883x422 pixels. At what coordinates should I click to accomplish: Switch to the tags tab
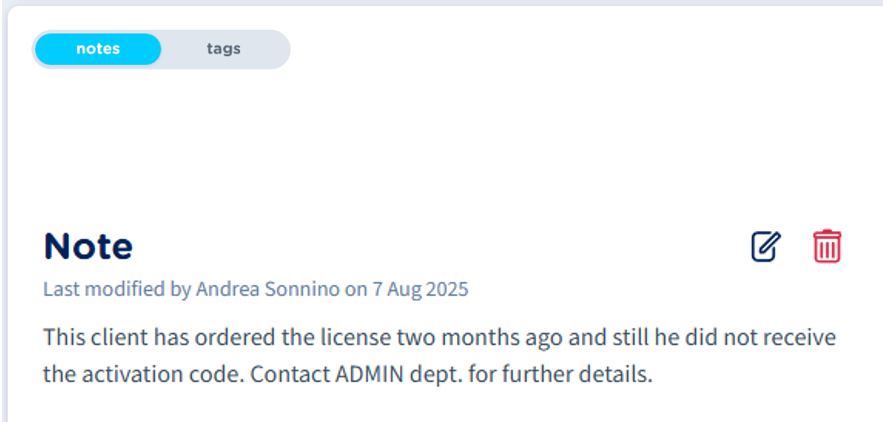pos(223,49)
